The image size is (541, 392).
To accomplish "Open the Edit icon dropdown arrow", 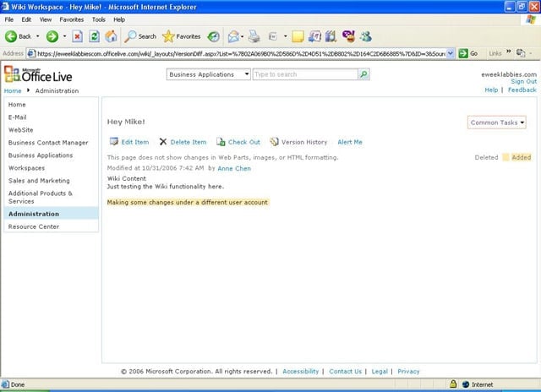I will 286,36.
